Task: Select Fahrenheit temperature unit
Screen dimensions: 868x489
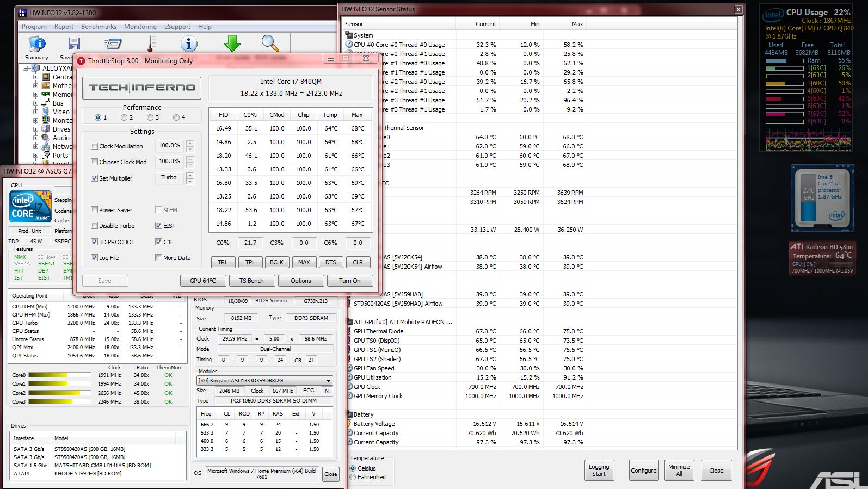Action: coord(353,477)
